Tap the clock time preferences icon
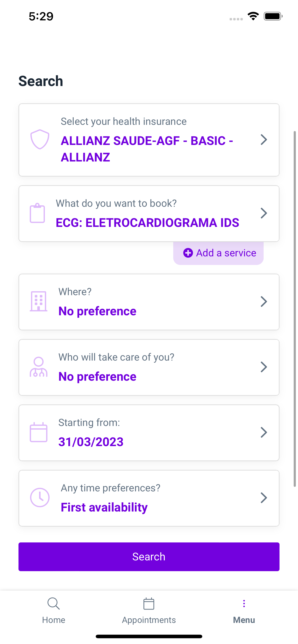This screenshot has height=644, width=298. click(40, 498)
